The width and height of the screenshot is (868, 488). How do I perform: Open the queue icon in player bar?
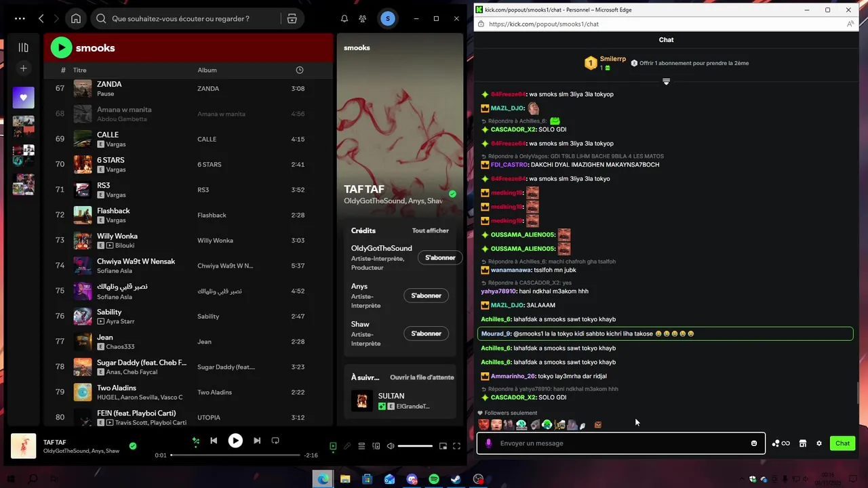click(361, 446)
